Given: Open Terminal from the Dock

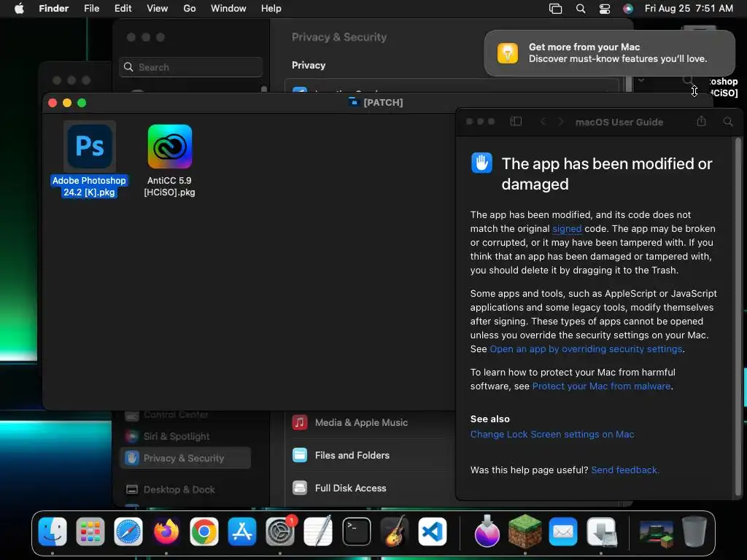Looking at the screenshot, I should pyautogui.click(x=356, y=532).
